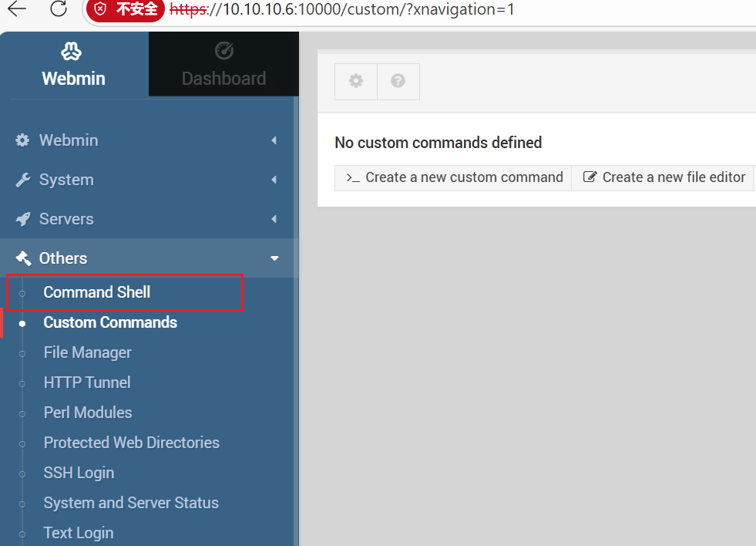Open the Webmin tab in the sidebar header

(x=74, y=64)
